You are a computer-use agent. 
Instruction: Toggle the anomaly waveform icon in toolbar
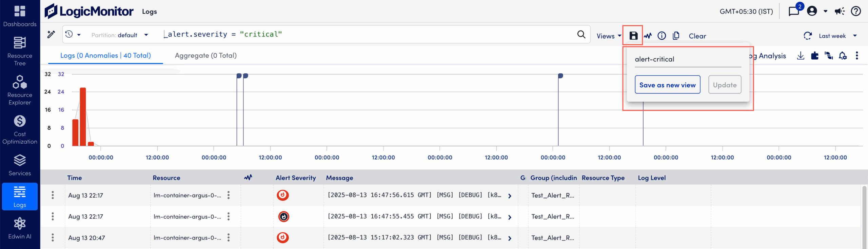click(648, 36)
